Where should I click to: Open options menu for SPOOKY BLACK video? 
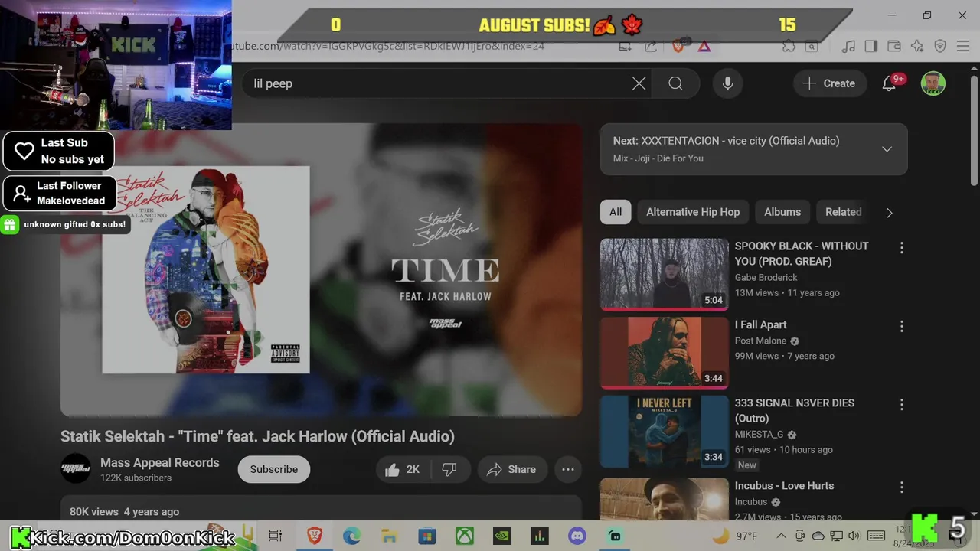click(x=901, y=247)
